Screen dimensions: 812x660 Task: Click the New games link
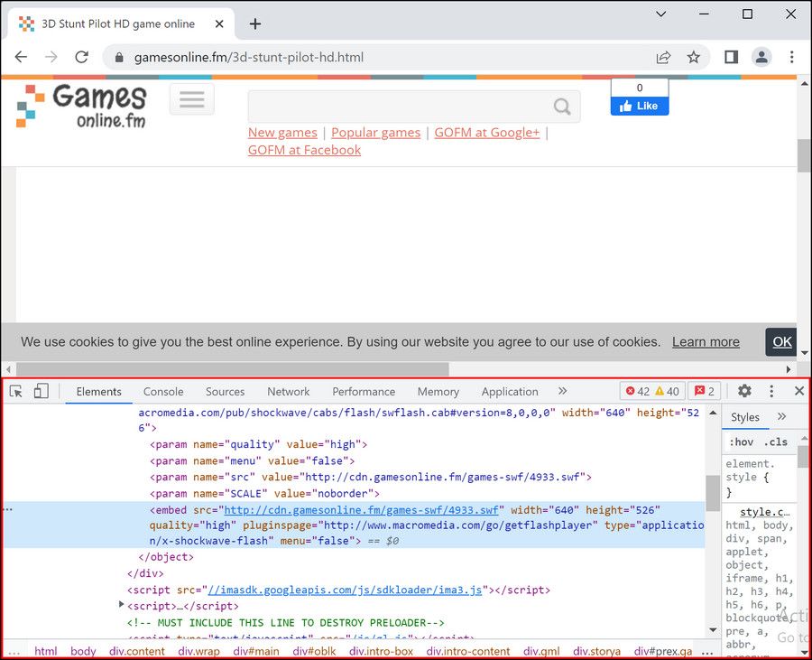click(x=282, y=132)
